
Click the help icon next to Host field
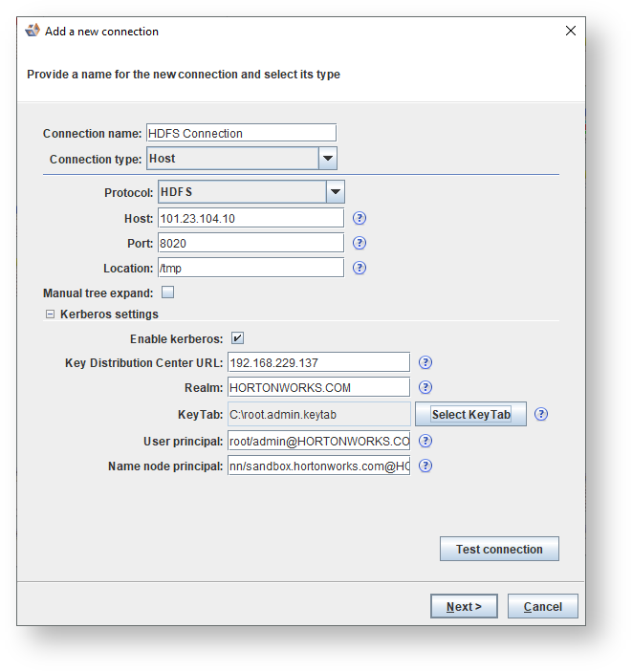(360, 219)
